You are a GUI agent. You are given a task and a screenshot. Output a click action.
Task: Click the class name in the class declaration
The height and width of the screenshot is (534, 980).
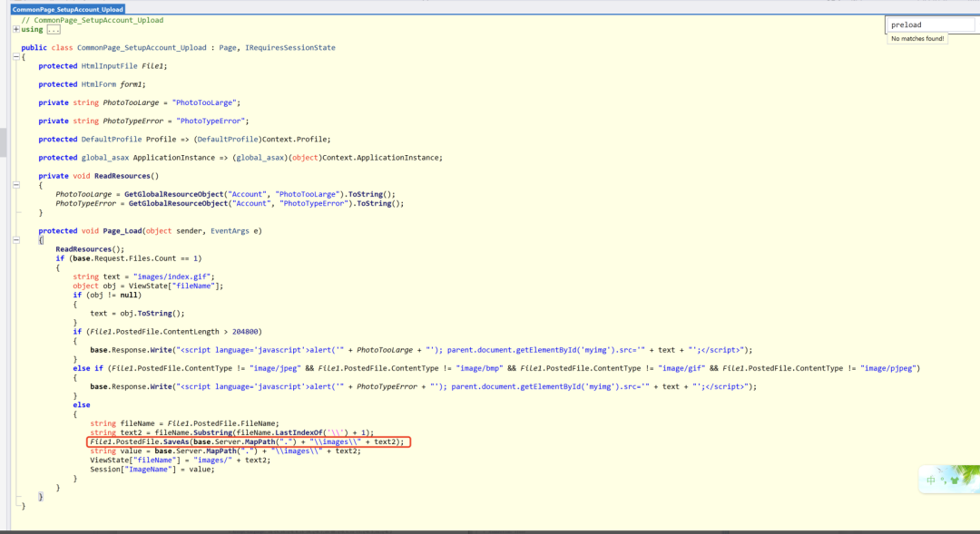(142, 47)
